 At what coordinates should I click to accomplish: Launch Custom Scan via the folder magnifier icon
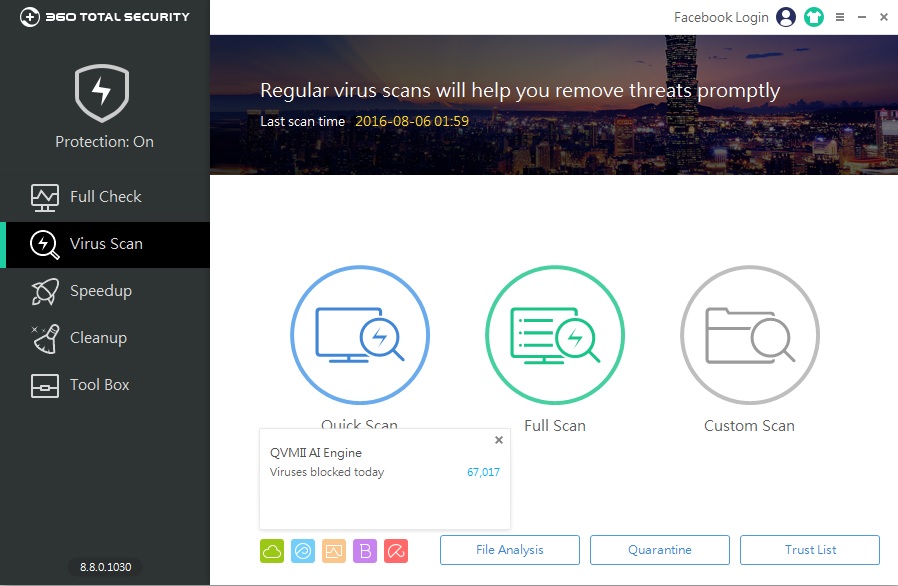(x=749, y=334)
